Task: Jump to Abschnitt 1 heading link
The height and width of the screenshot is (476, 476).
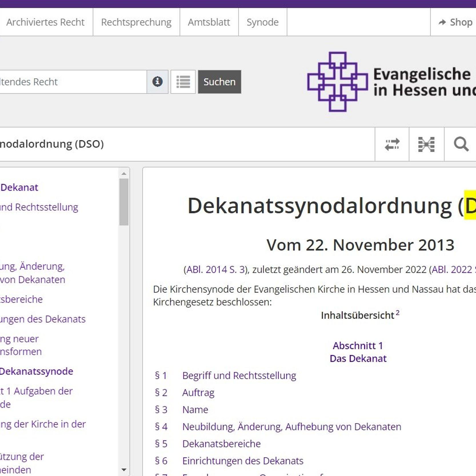Action: (x=358, y=346)
